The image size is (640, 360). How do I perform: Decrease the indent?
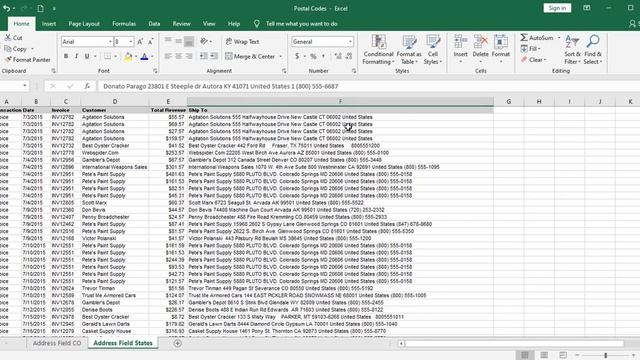[203, 56]
